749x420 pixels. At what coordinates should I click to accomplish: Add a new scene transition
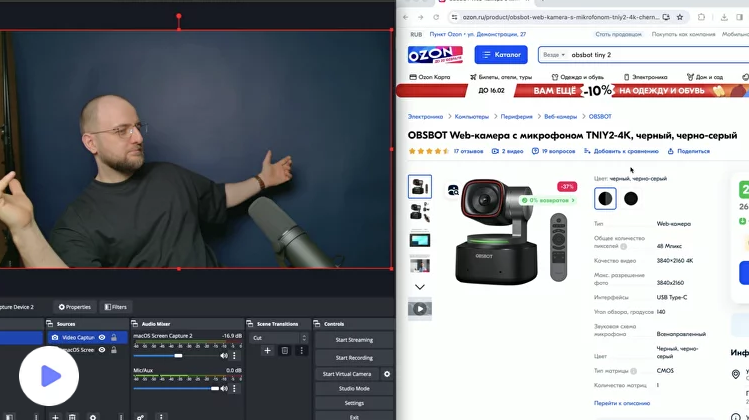[x=267, y=351]
